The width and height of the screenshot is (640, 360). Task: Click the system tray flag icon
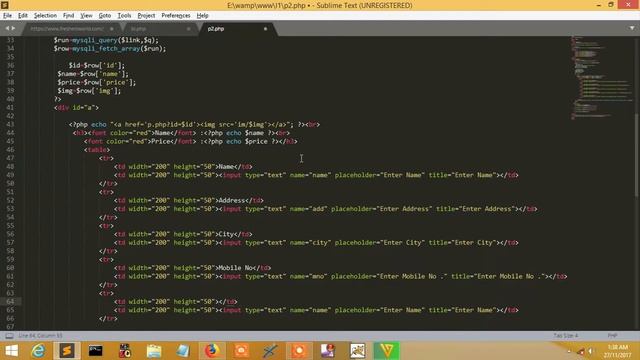[580, 351]
